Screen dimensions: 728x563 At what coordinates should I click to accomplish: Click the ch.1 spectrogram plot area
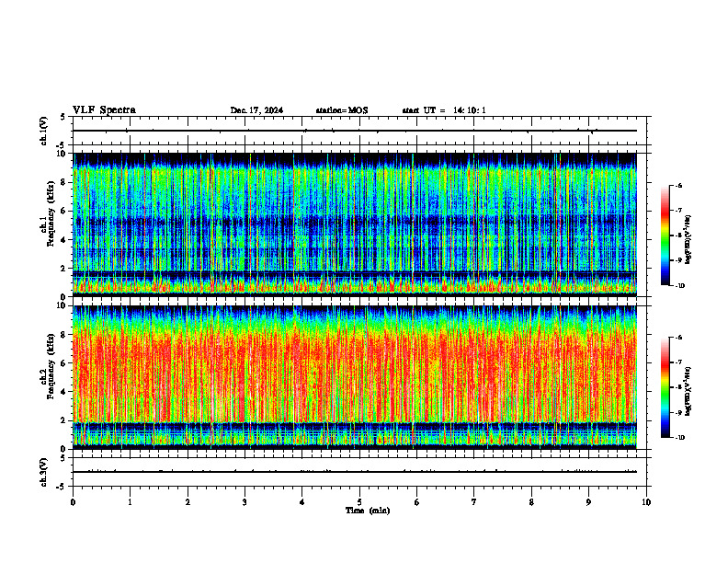(x=355, y=224)
